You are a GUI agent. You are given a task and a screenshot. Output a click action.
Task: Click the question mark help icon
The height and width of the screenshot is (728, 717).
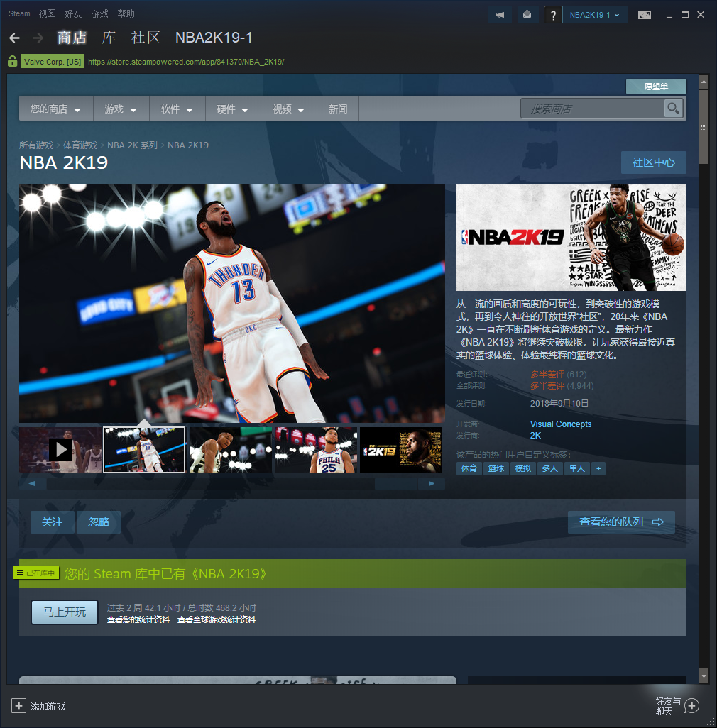553,15
